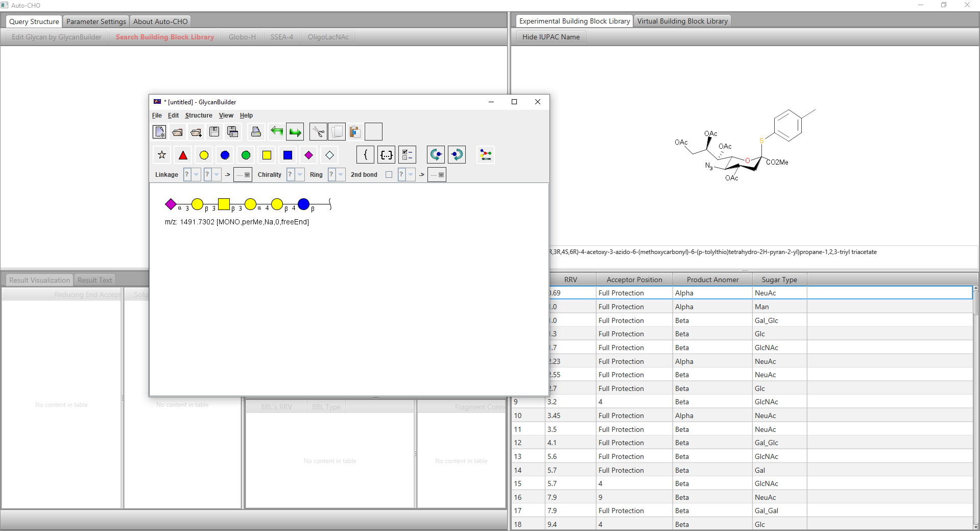Click the Hide IUPAC Name button

point(551,37)
